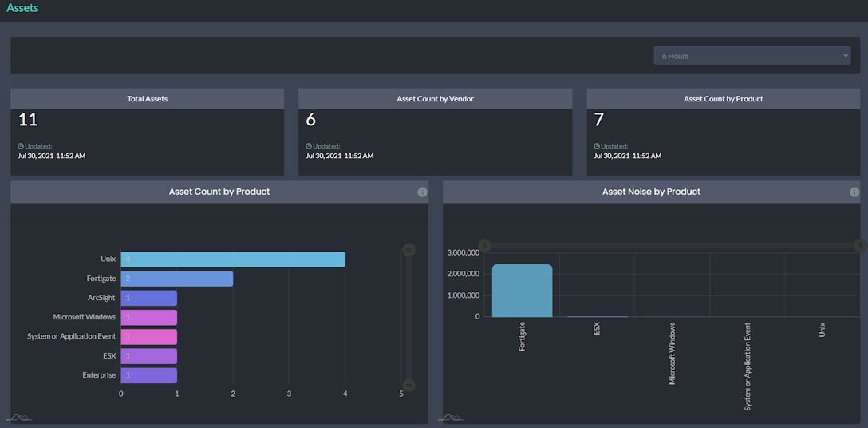
Task: Click clock icon in Asset Count by Vendor card
Action: 309,146
